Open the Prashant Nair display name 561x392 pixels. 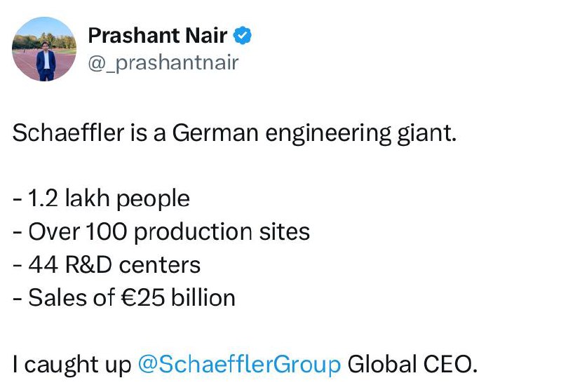point(157,35)
